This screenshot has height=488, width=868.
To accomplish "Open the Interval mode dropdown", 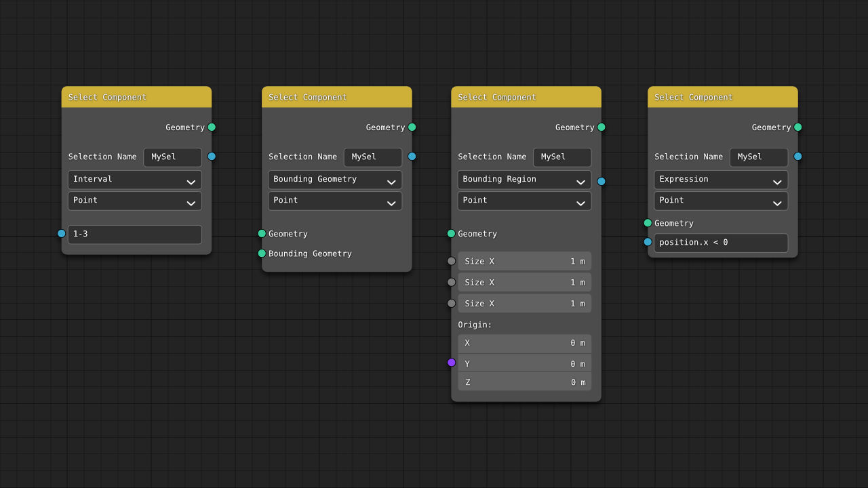I will [x=135, y=180].
